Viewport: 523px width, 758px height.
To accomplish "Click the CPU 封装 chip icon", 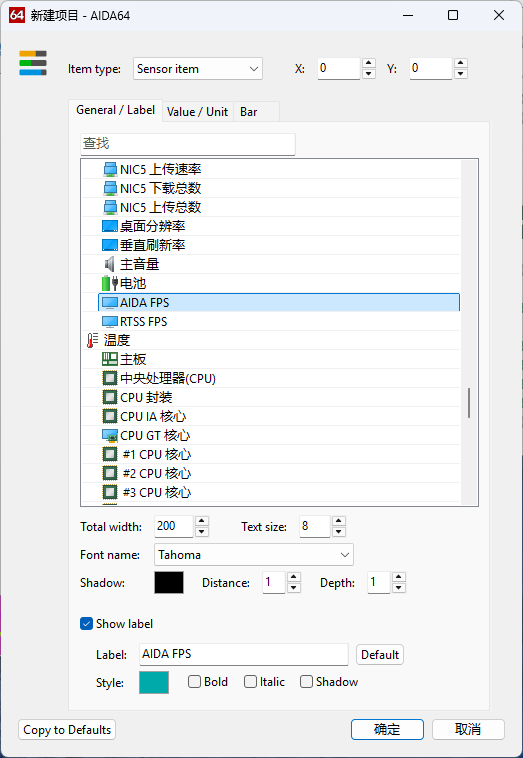I will [x=110, y=397].
